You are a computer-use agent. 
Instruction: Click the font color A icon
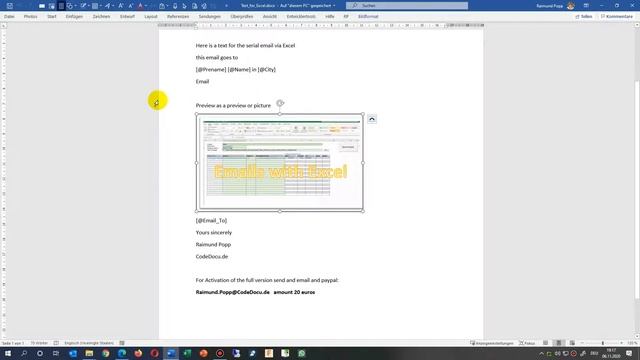(x=140, y=6)
